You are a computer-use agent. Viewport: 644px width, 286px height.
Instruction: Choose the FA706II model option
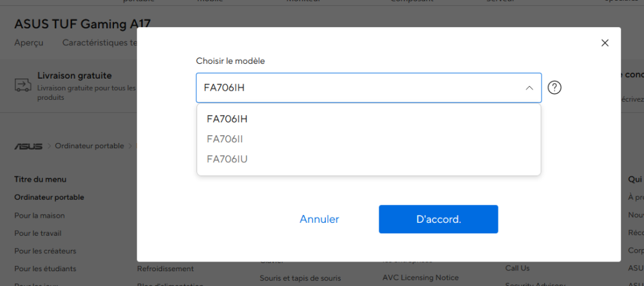pyautogui.click(x=225, y=139)
